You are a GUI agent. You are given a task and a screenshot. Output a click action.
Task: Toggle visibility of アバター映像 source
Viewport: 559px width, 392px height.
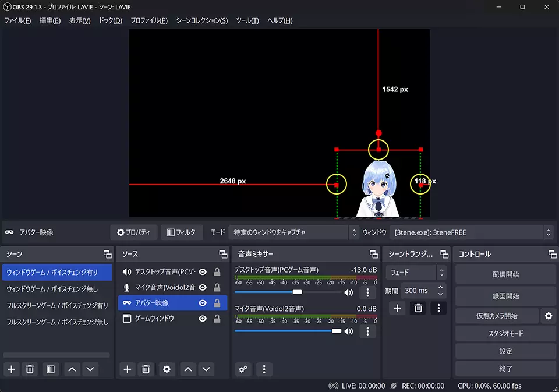tap(203, 303)
